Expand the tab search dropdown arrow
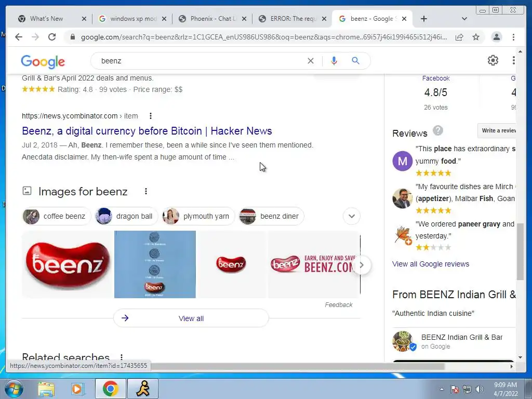The image size is (532, 399). [464, 19]
